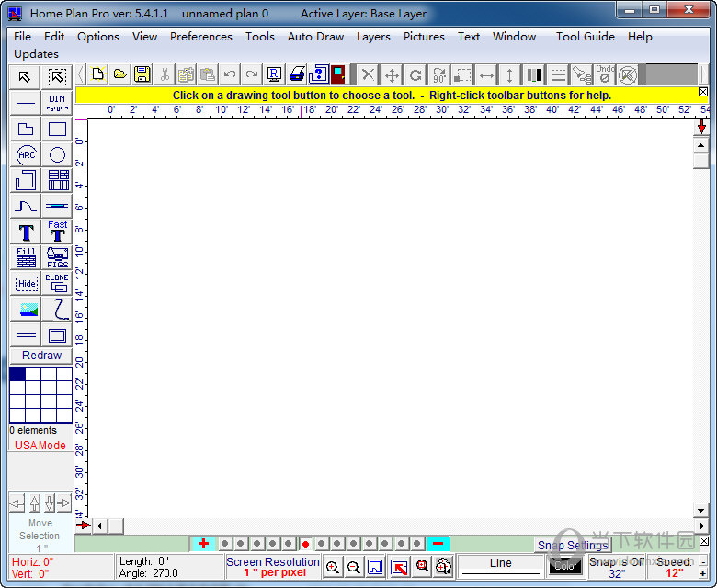
Task: Click vertical scrollbar up arrow
Action: pyautogui.click(x=700, y=145)
